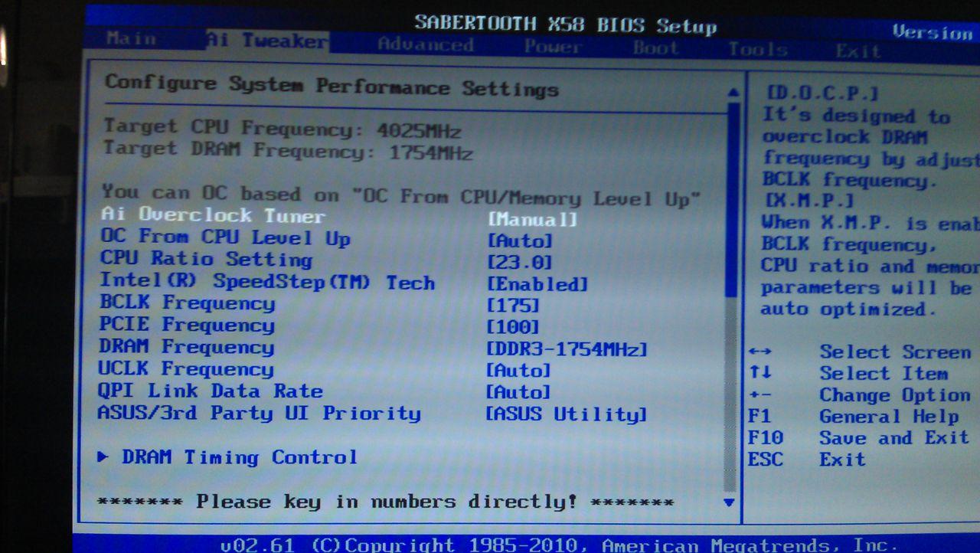Open DRAM Frequency option [DDR3-1754MHz]
Screen dimensions: 980x553
pos(567,349)
